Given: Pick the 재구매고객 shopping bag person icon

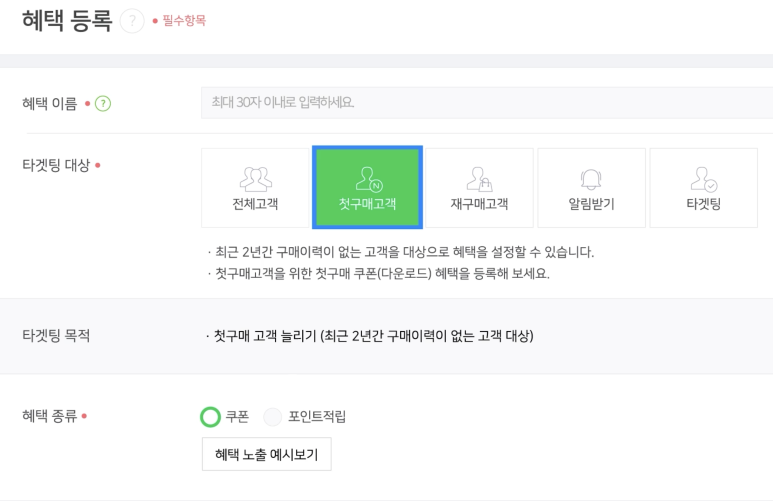Looking at the screenshot, I should 480,179.
